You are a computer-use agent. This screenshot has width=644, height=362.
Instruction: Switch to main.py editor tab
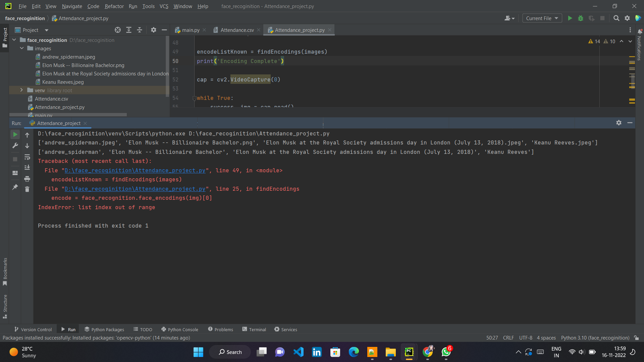point(191,30)
